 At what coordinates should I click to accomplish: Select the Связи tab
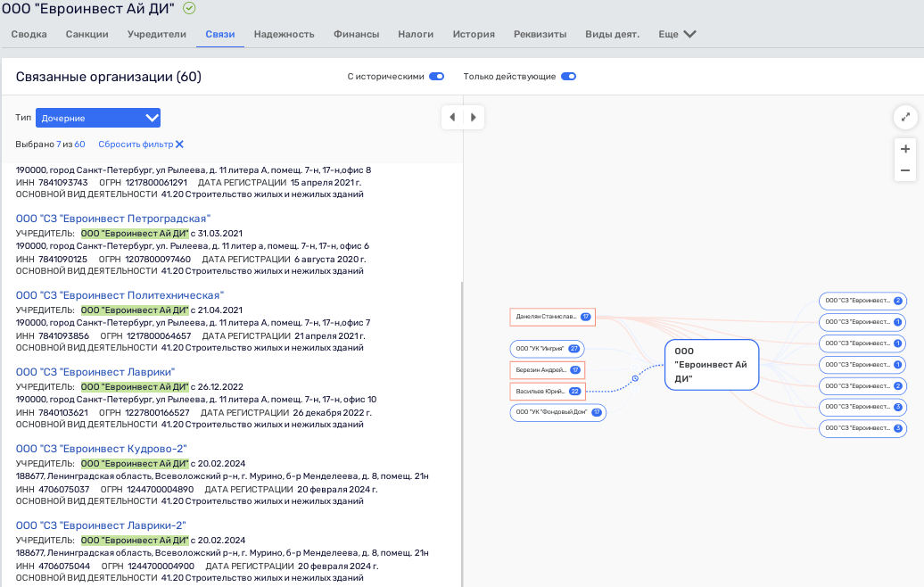[220, 34]
